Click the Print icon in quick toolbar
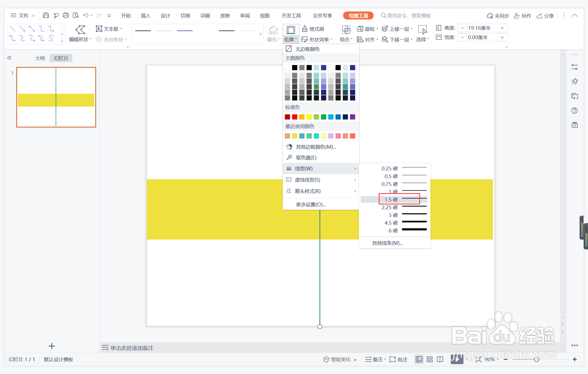 [66, 15]
